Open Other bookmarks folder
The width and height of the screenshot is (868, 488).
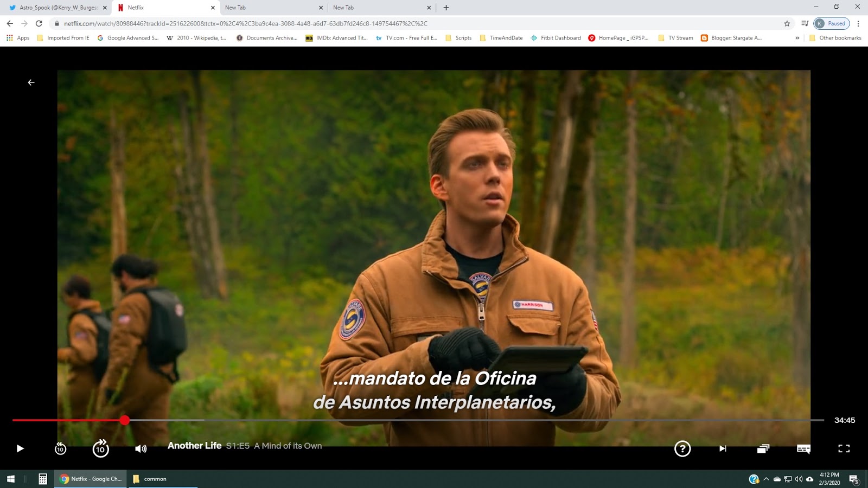pos(835,38)
